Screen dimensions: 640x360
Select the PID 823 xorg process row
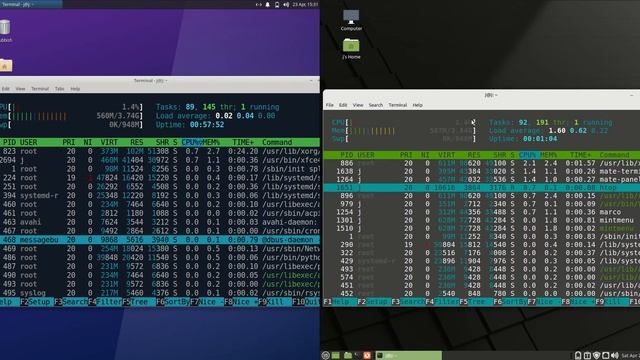[x=160, y=151]
